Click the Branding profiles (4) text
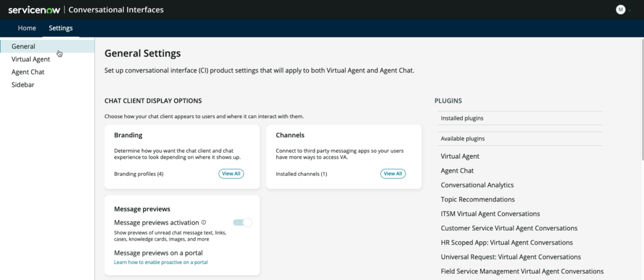 pos(139,174)
